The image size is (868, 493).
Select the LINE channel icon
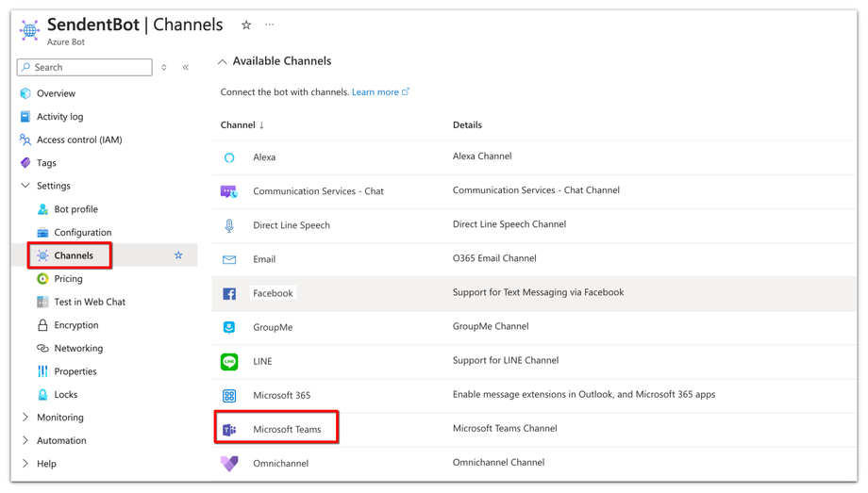tap(229, 362)
